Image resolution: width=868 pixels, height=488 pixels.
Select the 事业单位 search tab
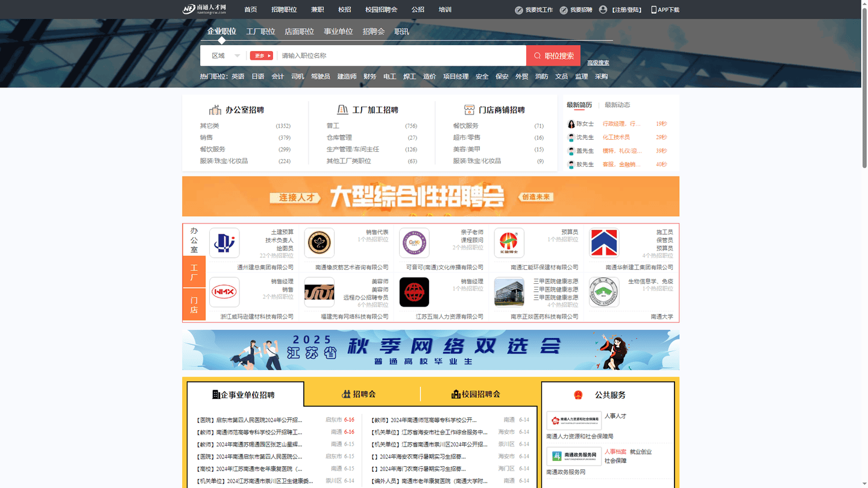(338, 31)
